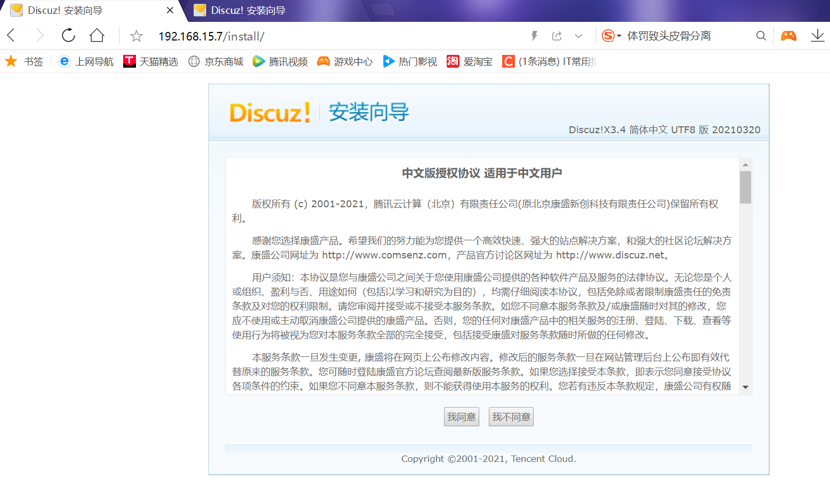Open the Sogou search engine selector
The height and width of the screenshot is (504, 830).
pos(611,36)
